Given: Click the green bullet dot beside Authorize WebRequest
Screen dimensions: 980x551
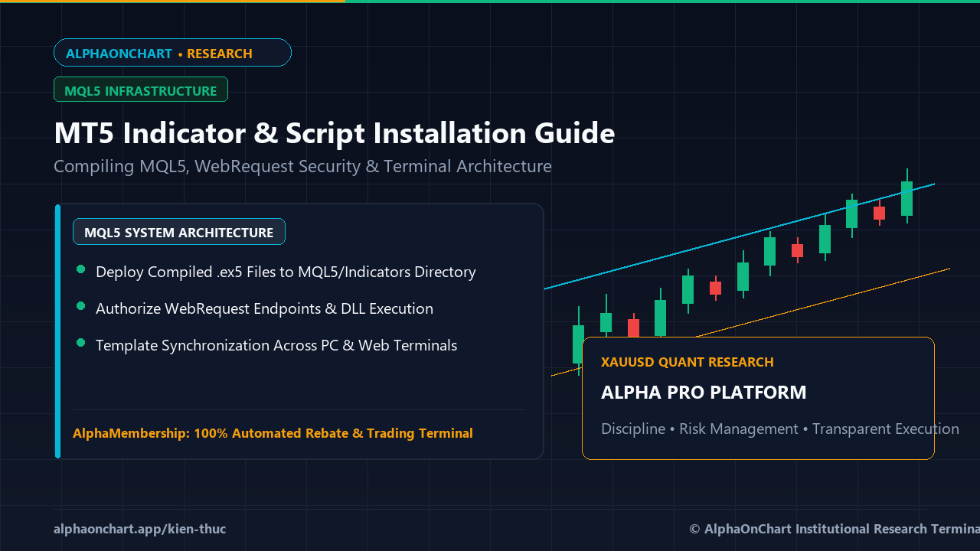Looking at the screenshot, I should [80, 306].
